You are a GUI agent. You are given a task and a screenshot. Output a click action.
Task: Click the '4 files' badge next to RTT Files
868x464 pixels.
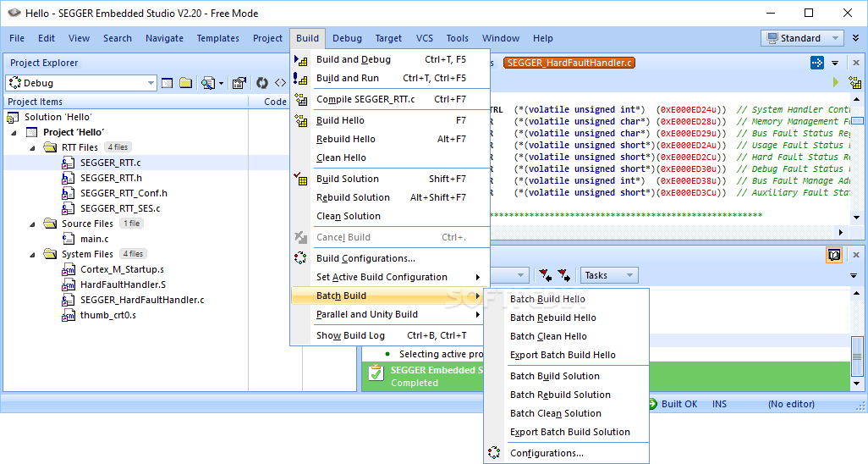[x=118, y=147]
